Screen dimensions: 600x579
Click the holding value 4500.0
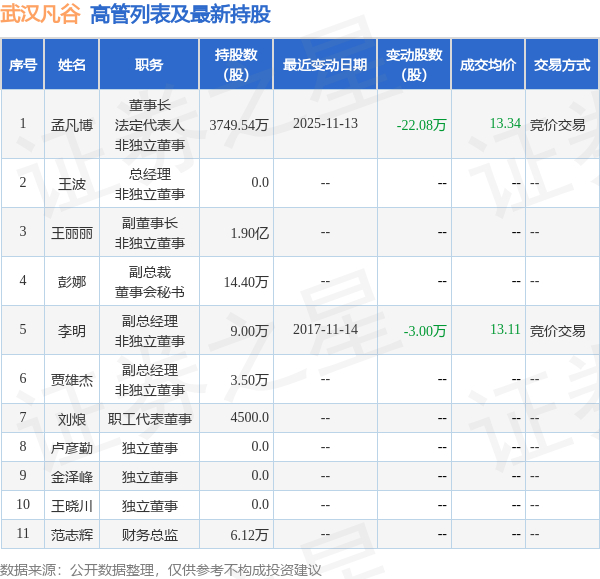(x=249, y=418)
